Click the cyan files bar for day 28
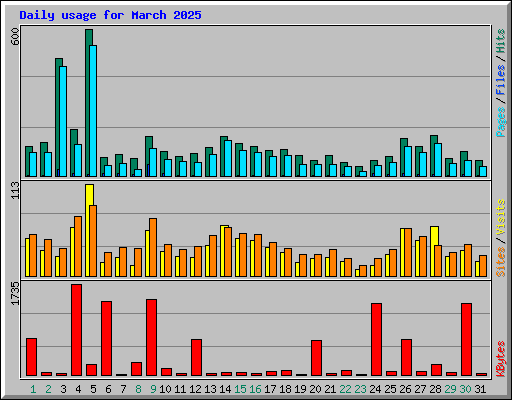The height and width of the screenshot is (400, 512). point(438,160)
